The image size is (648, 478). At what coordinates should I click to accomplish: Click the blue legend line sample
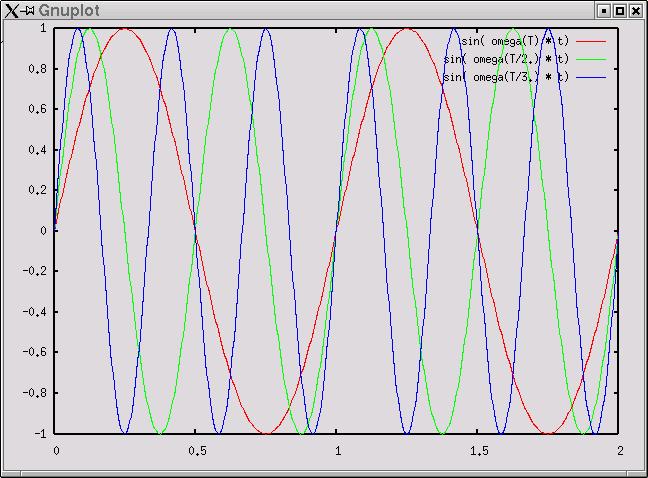click(x=591, y=77)
